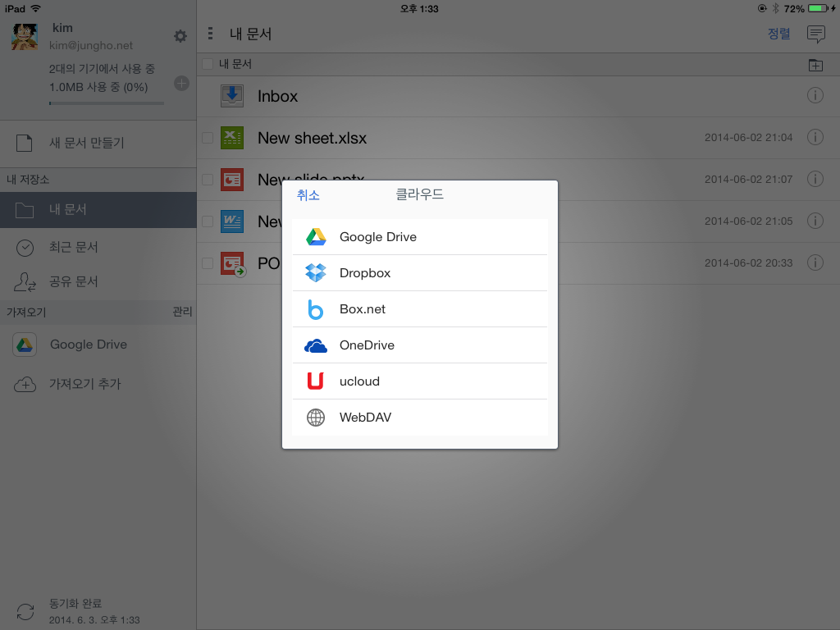Click Google Drive icon in cloud dialog
Image resolution: width=840 pixels, height=630 pixels.
(x=316, y=237)
